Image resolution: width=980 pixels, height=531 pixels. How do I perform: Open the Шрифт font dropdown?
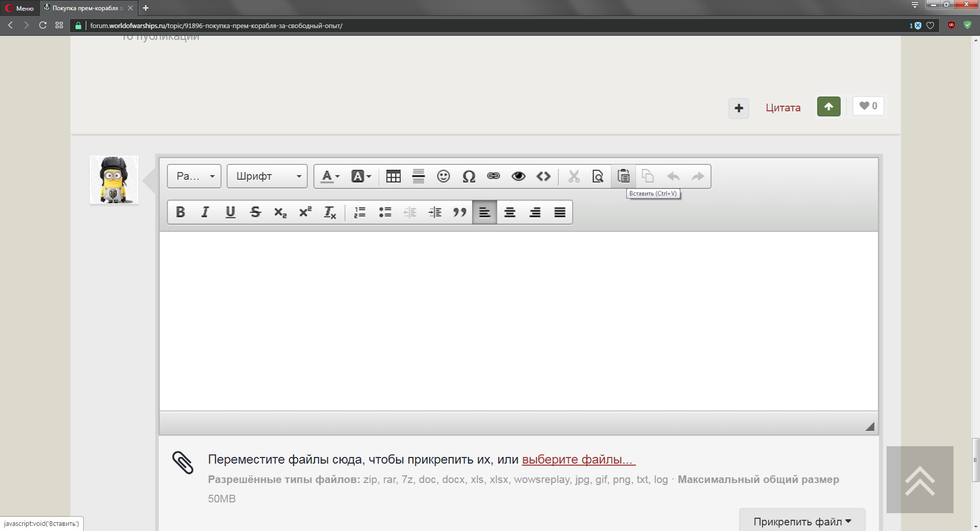pyautogui.click(x=267, y=176)
